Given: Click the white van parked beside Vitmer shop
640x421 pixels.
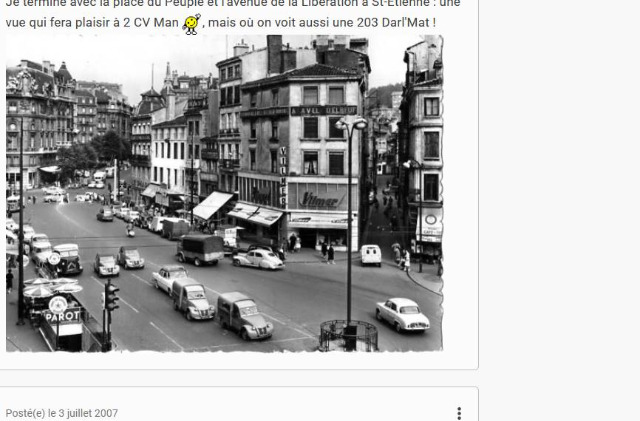Looking at the screenshot, I should coord(370,254).
